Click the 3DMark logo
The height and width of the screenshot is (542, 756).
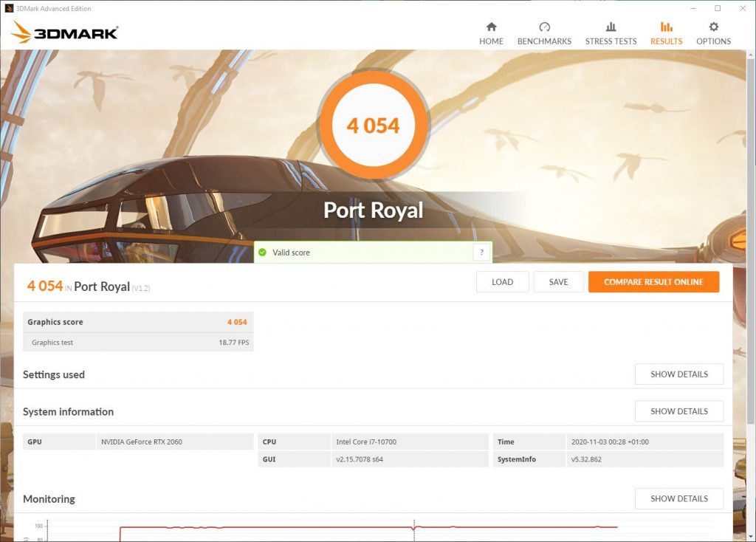coord(65,32)
